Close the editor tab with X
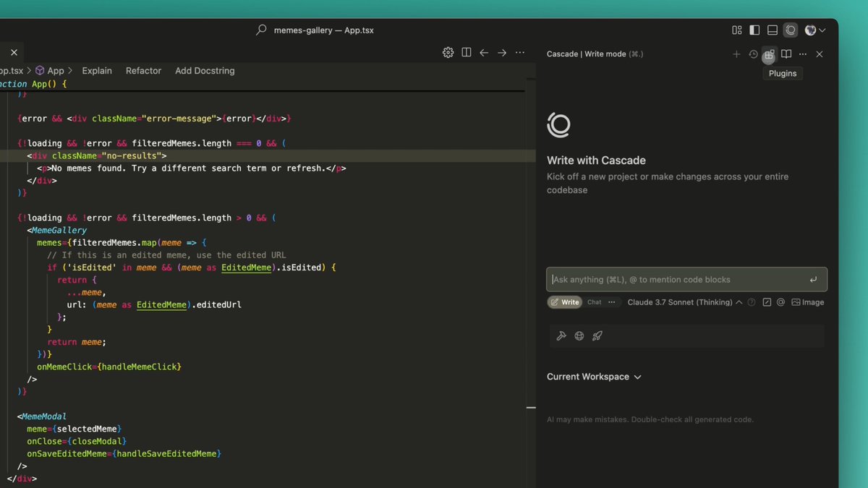The width and height of the screenshot is (868, 488). pos(14,53)
